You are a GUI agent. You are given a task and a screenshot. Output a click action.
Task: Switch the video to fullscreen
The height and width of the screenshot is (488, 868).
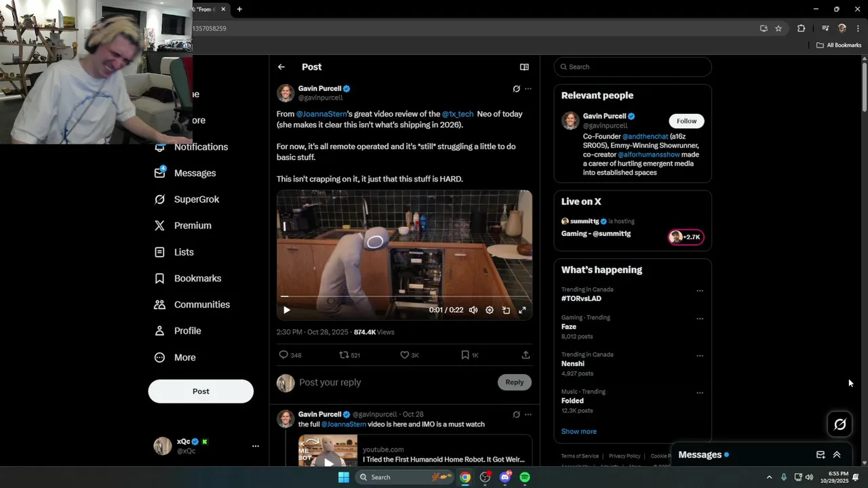click(x=522, y=310)
